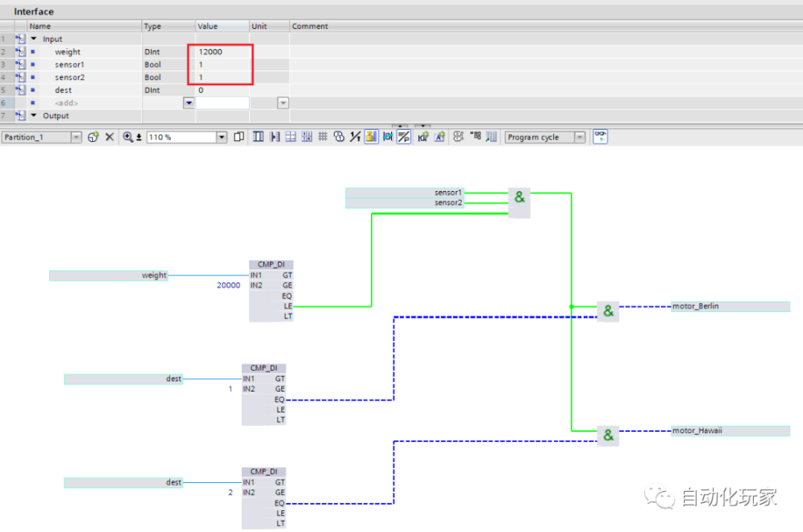
Task: Click the numbered slash toolbar icon
Action: 355,136
